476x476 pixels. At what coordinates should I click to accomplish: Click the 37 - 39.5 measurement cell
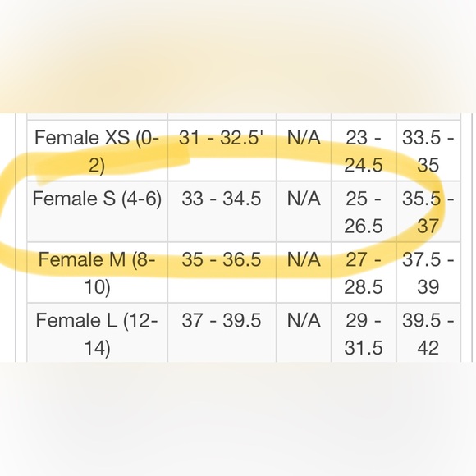[222, 332]
